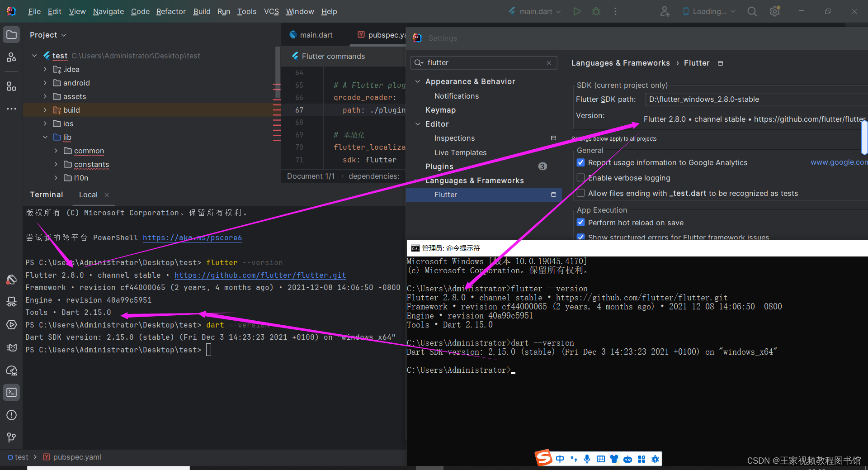Open the aka.ms/pscore6 PowerShell link
The height and width of the screenshot is (470, 868).
click(x=192, y=237)
